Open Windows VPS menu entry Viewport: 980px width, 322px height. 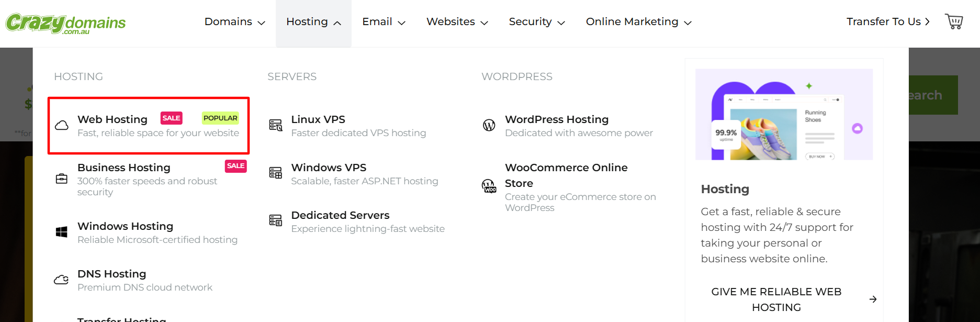click(x=329, y=168)
